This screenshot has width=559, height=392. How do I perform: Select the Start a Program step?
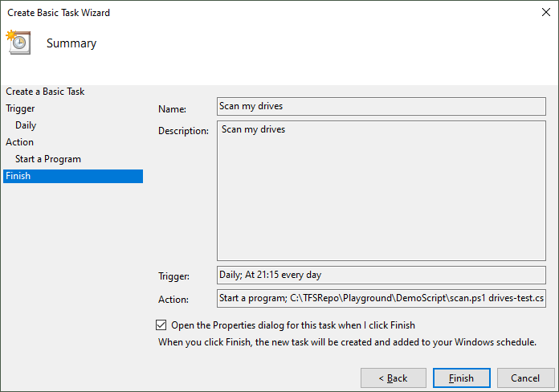coord(48,159)
